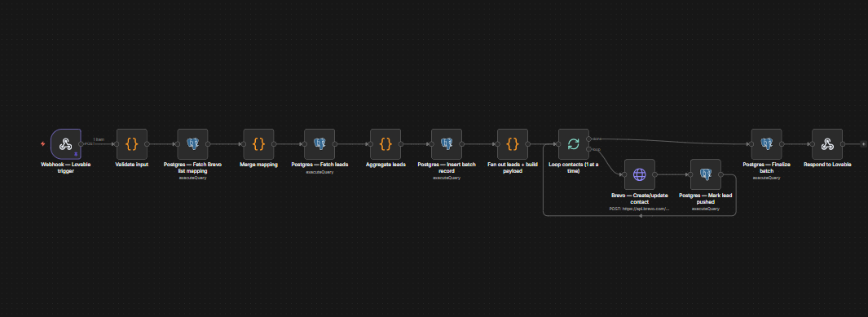Click the 'done' output connector of Loop contacts
This screenshot has height=317, width=868.
(589, 139)
